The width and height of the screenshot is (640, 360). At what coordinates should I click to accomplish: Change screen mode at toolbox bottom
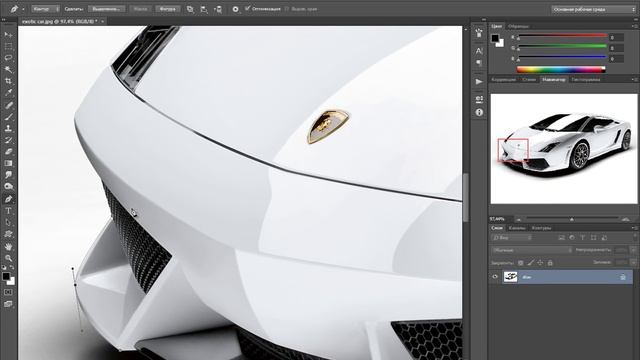coord(8,304)
